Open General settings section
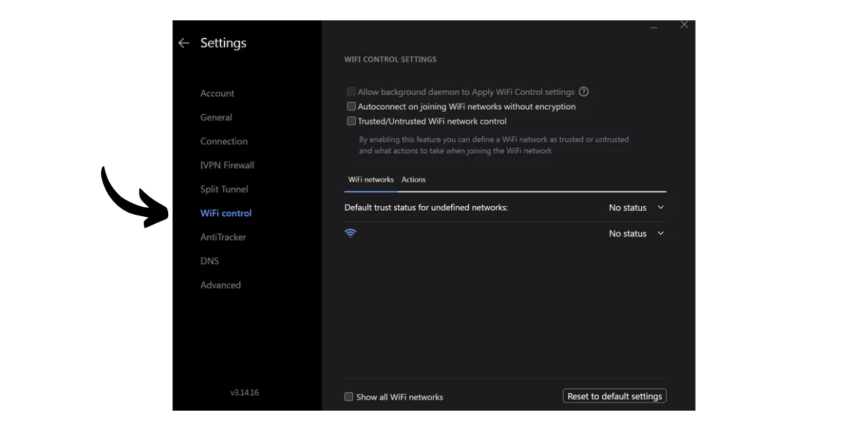868x431 pixels. (x=216, y=117)
